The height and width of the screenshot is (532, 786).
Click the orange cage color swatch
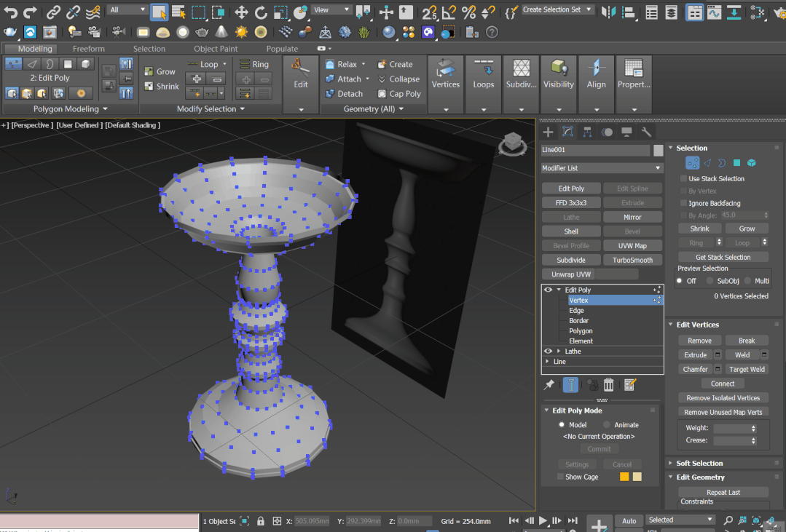pyautogui.click(x=624, y=477)
